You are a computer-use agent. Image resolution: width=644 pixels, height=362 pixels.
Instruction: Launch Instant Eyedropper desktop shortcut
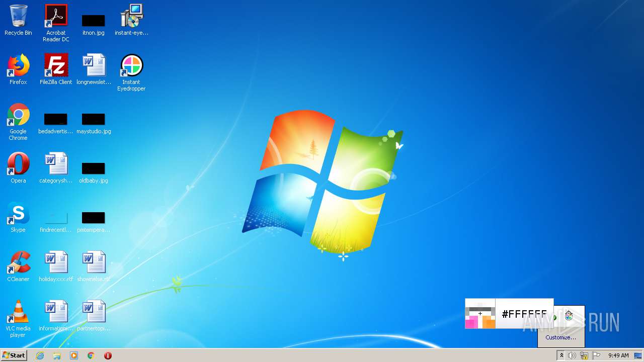pos(131,73)
